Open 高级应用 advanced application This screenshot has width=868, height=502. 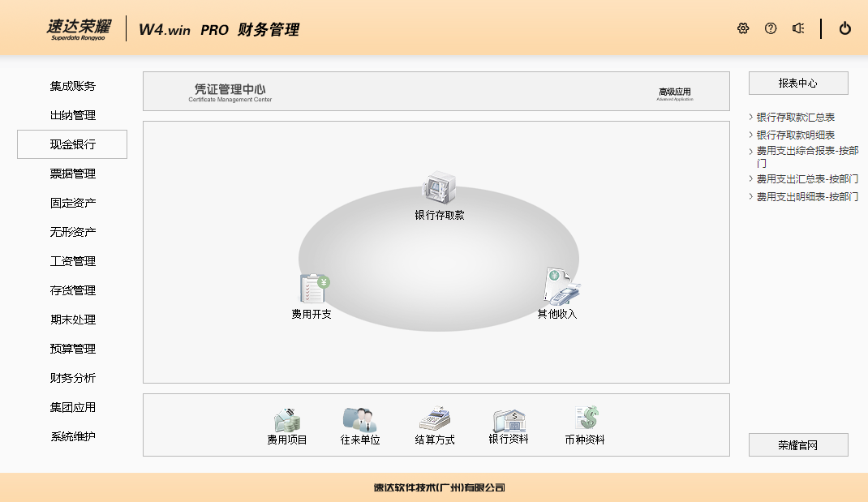[x=674, y=94]
